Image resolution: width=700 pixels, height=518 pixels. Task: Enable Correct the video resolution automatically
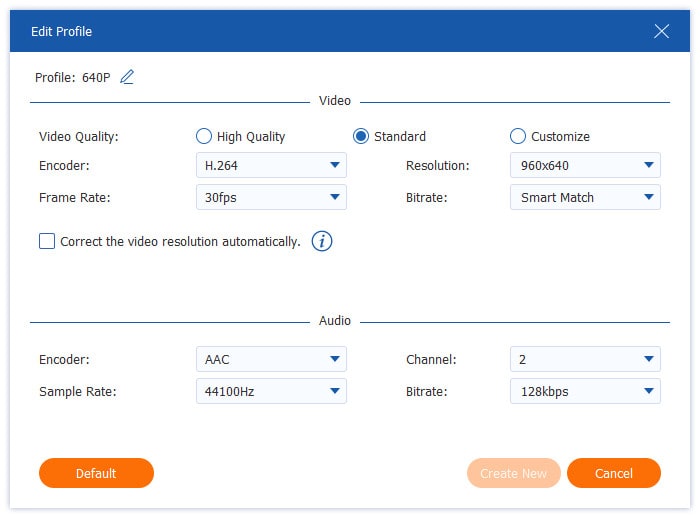47,241
